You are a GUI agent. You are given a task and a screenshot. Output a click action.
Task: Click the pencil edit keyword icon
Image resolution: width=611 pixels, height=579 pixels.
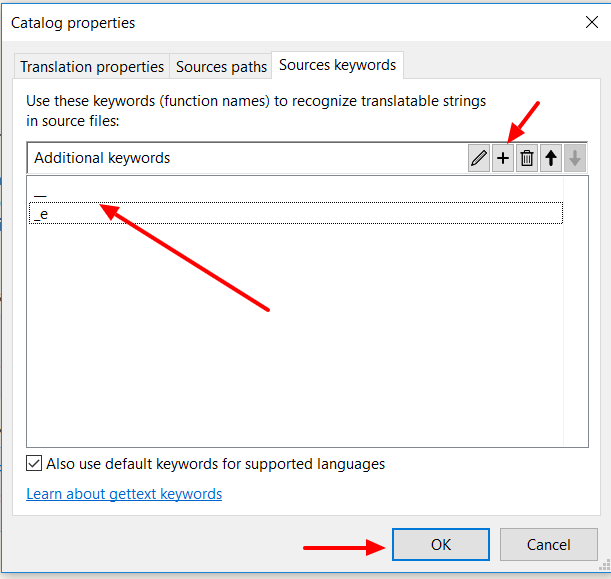[479, 158]
